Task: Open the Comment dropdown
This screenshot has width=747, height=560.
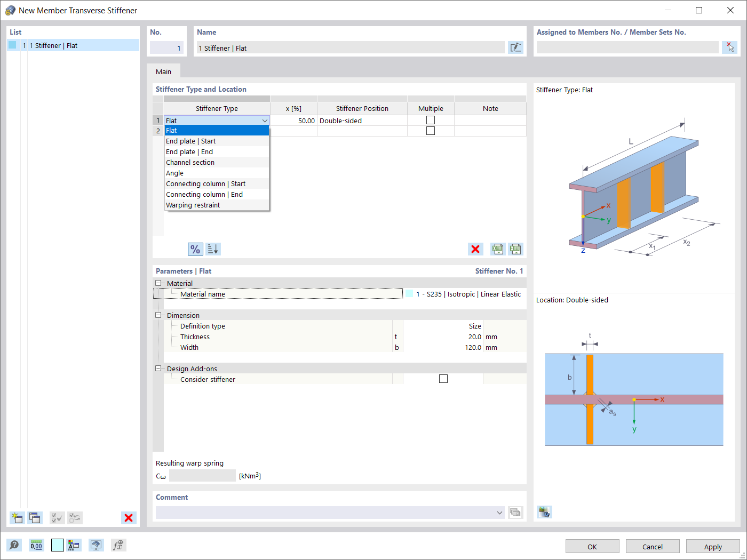Action: coord(500,513)
